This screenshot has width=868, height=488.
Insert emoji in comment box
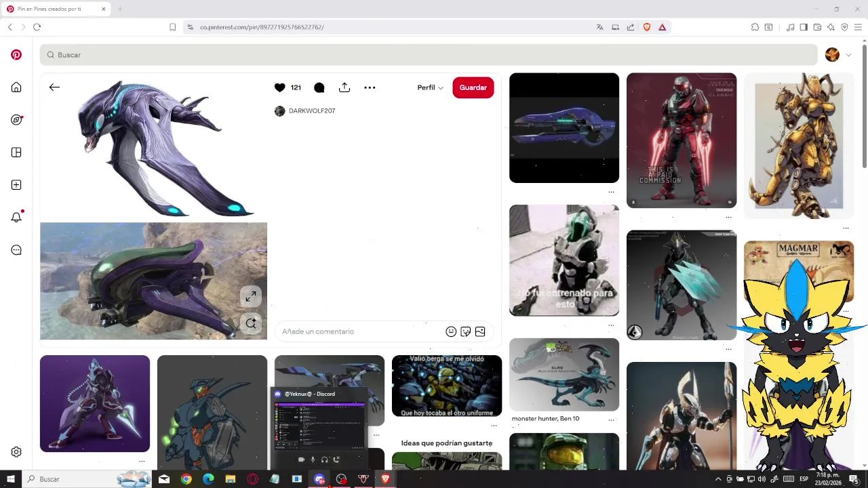click(x=451, y=331)
